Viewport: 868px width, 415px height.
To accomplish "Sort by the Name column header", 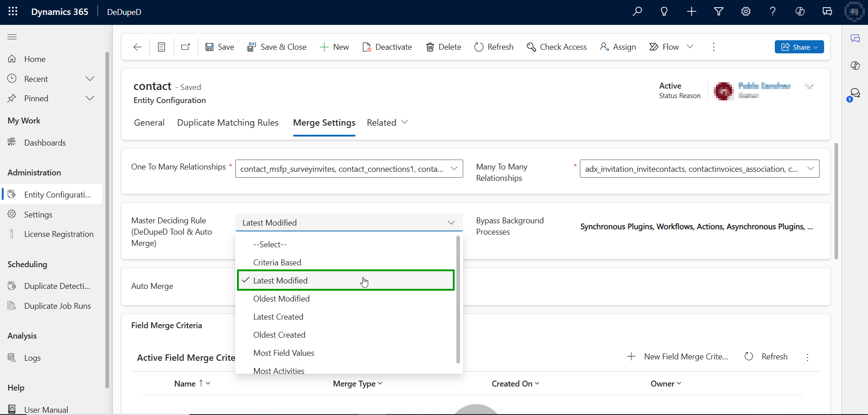I will (185, 384).
